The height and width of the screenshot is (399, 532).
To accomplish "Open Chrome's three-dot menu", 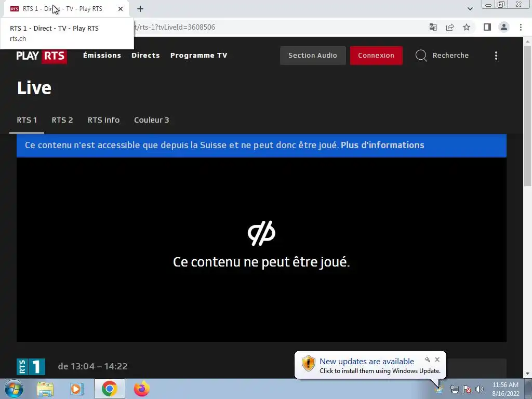I will coord(521,27).
